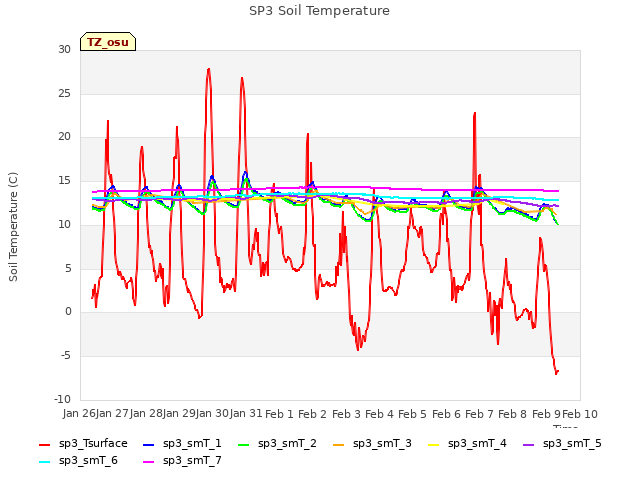Click magenta sp3_smT_7 legend color marker
The width and height of the screenshot is (640, 480).
coord(149,462)
